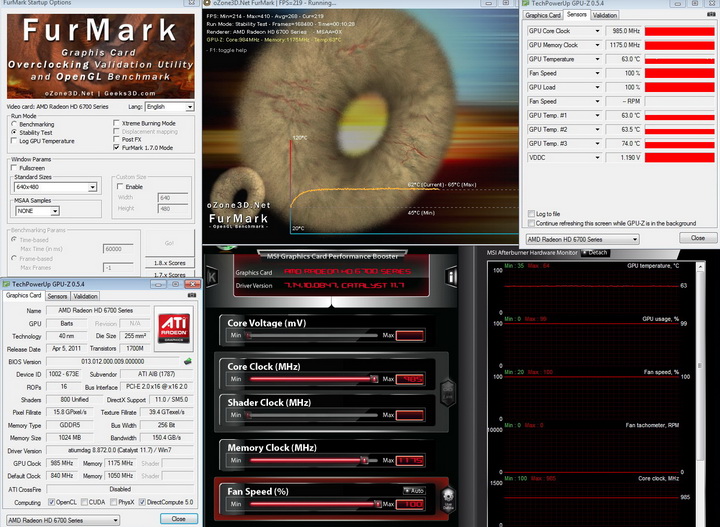Click the Kombustor K icon in Afterburner
This screenshot has height=527, width=720.
pyautogui.click(x=212, y=276)
